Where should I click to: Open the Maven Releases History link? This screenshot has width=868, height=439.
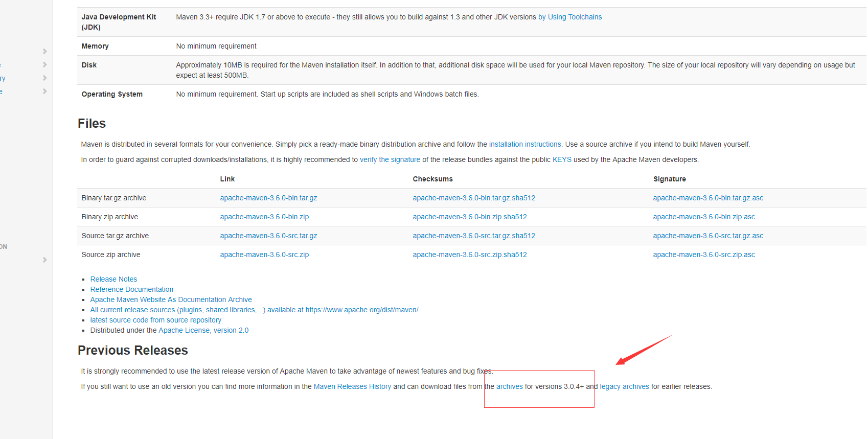click(352, 386)
